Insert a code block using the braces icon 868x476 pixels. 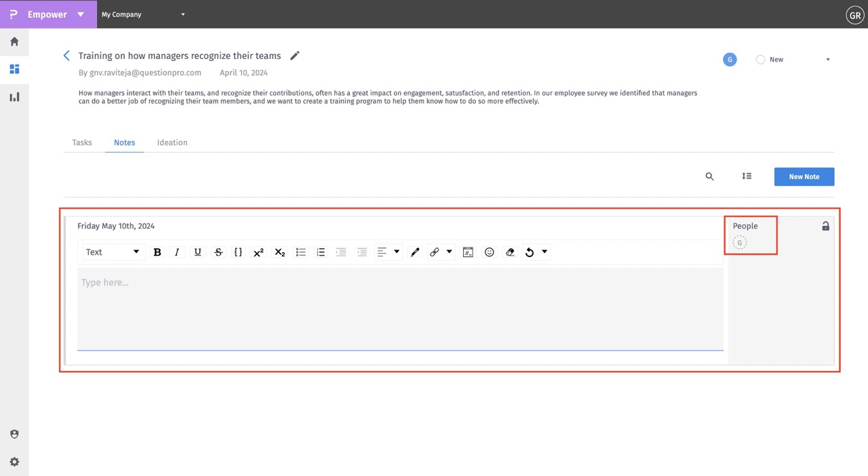tap(238, 252)
